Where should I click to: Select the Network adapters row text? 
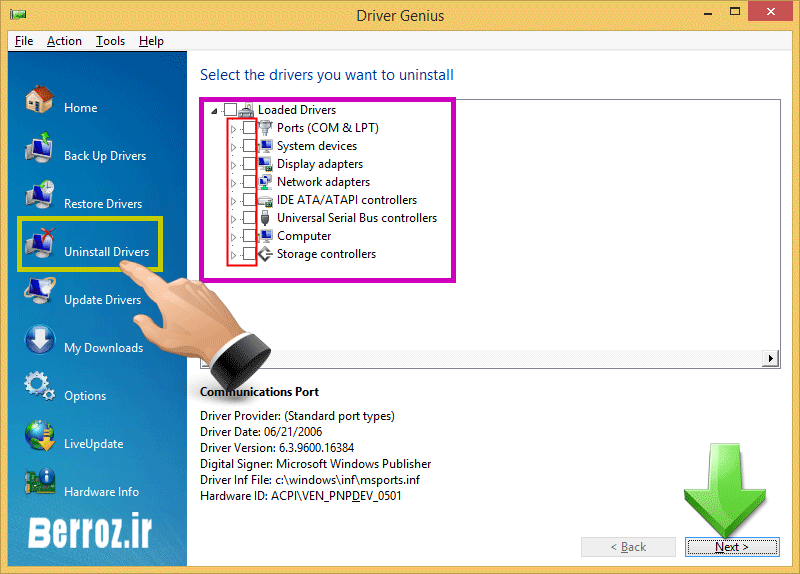click(x=323, y=182)
